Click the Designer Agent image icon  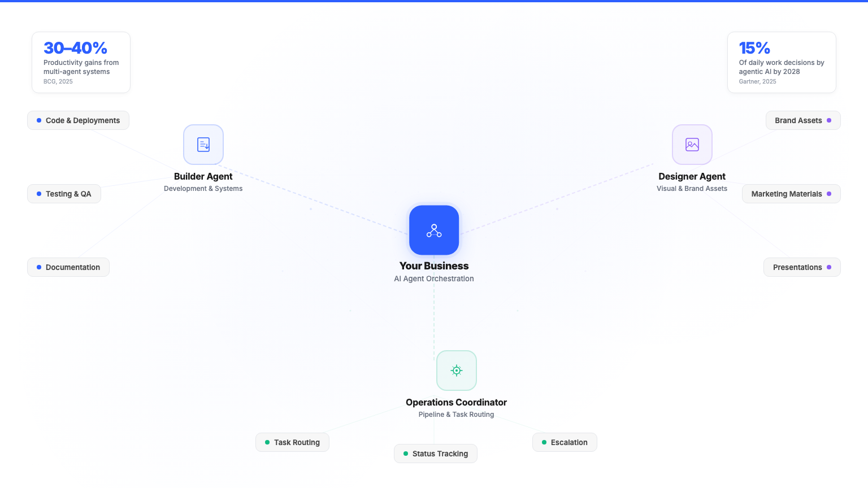tap(692, 145)
